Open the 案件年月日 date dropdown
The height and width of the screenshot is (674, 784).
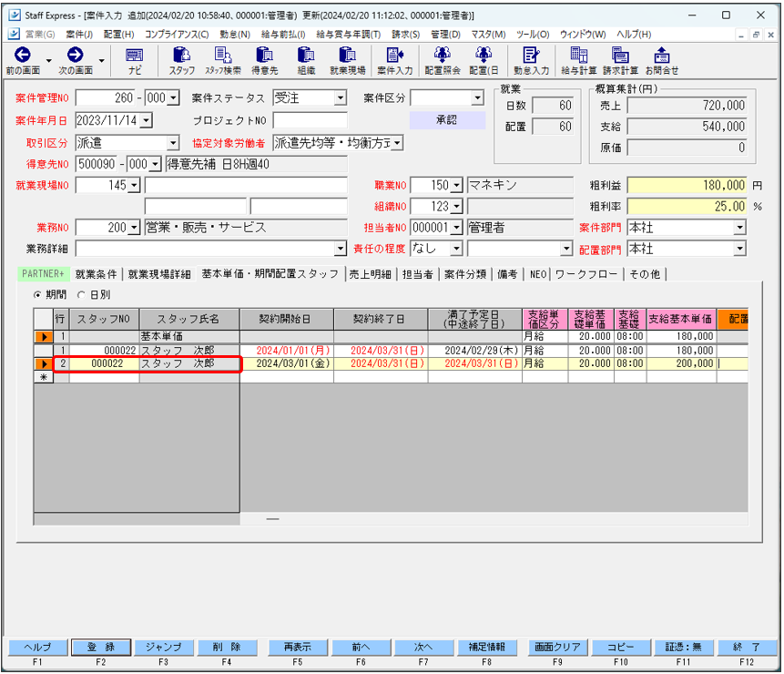click(146, 120)
